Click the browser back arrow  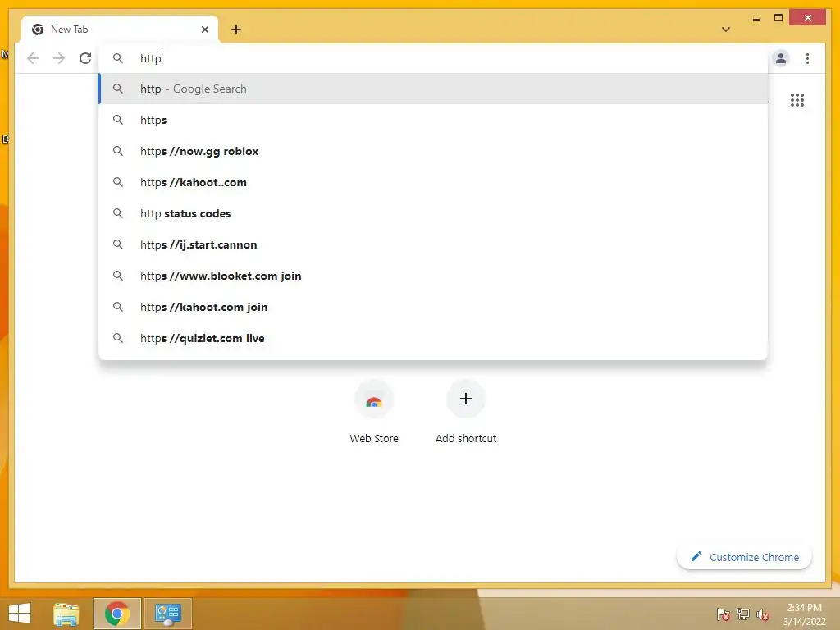tap(33, 58)
